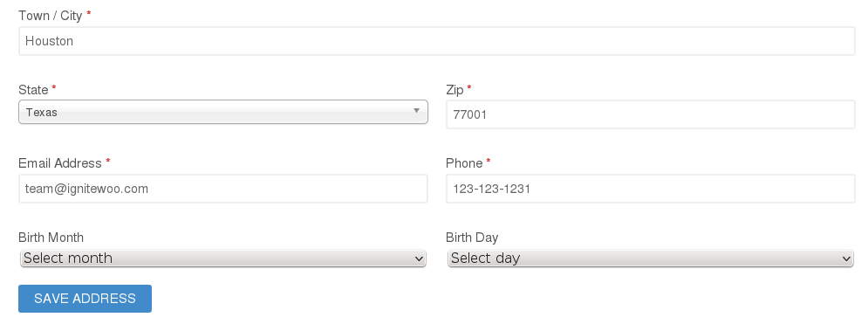Focus the Zip field with 77001

pyautogui.click(x=651, y=114)
